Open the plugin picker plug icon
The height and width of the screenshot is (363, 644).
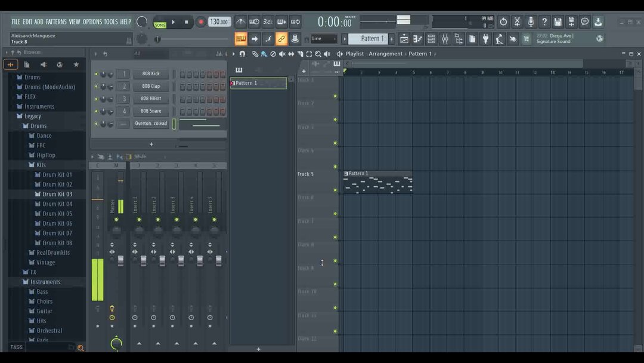click(x=485, y=39)
